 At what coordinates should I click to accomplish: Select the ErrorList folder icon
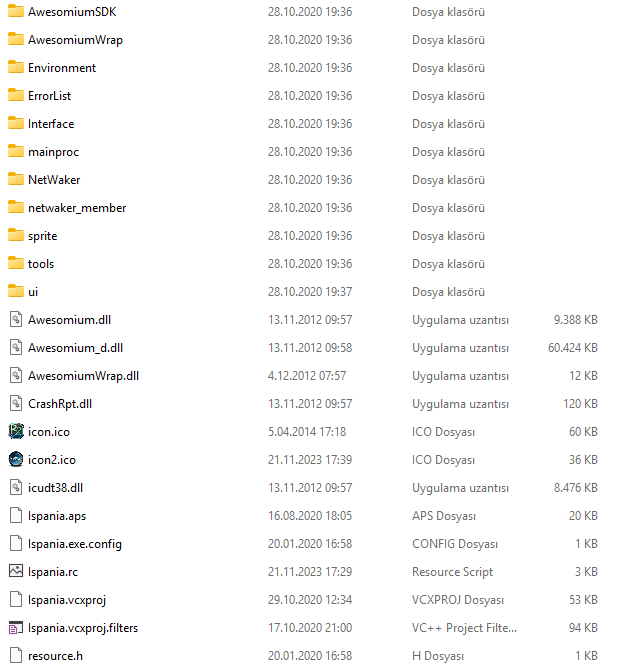pos(16,95)
